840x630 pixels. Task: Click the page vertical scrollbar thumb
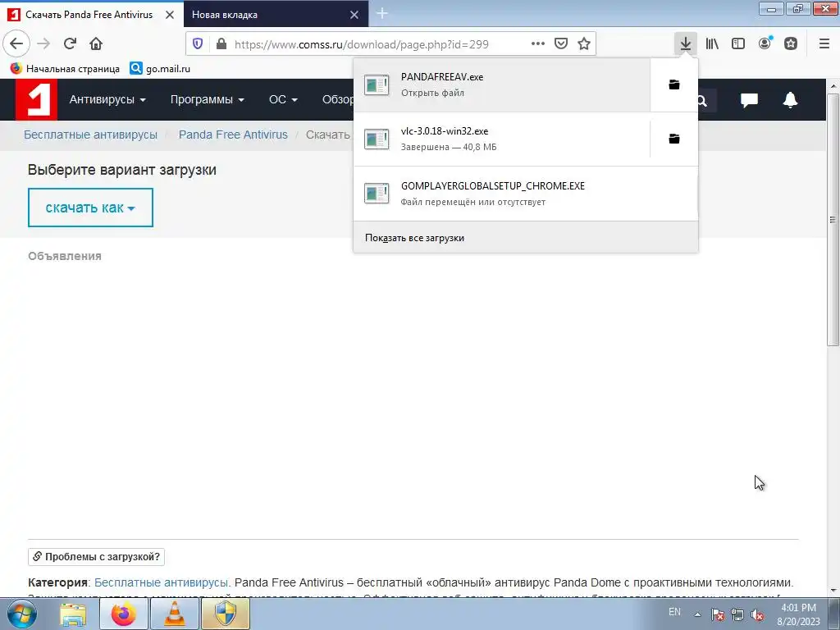tap(833, 220)
